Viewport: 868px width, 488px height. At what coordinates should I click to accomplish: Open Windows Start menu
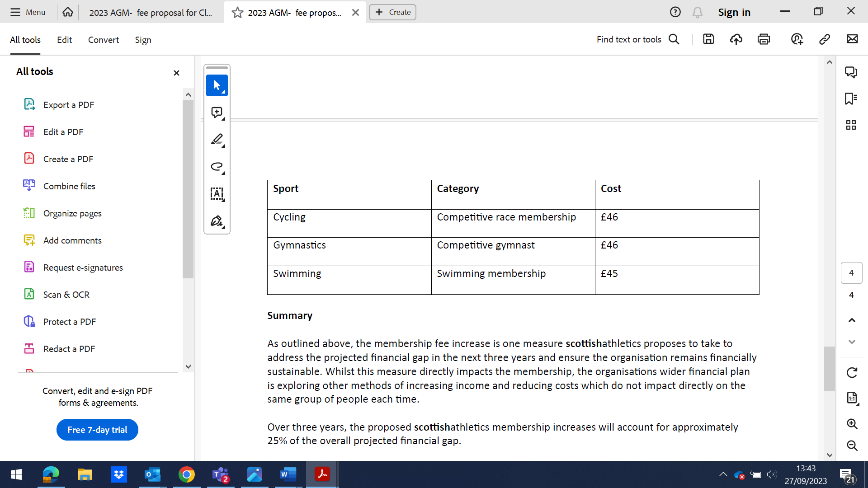[x=16, y=474]
